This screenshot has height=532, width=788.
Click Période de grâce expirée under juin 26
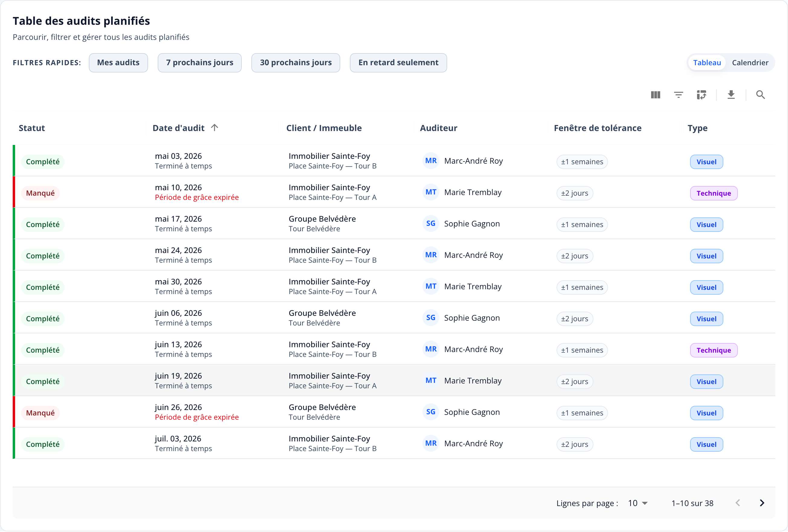coord(197,417)
